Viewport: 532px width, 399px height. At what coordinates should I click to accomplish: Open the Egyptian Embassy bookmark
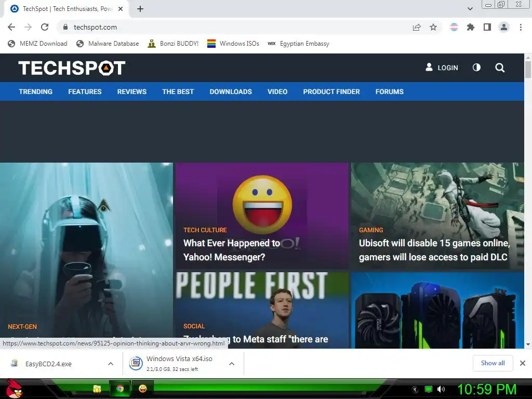pyautogui.click(x=298, y=44)
